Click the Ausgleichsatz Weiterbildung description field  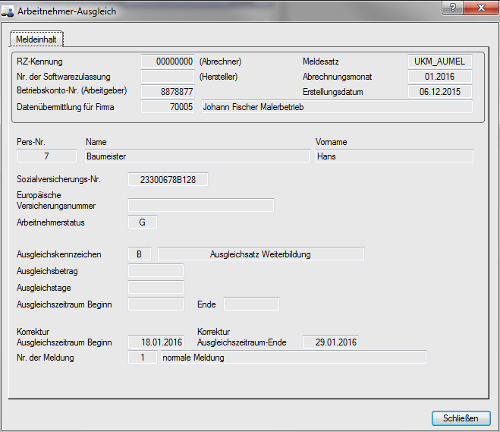click(x=261, y=254)
